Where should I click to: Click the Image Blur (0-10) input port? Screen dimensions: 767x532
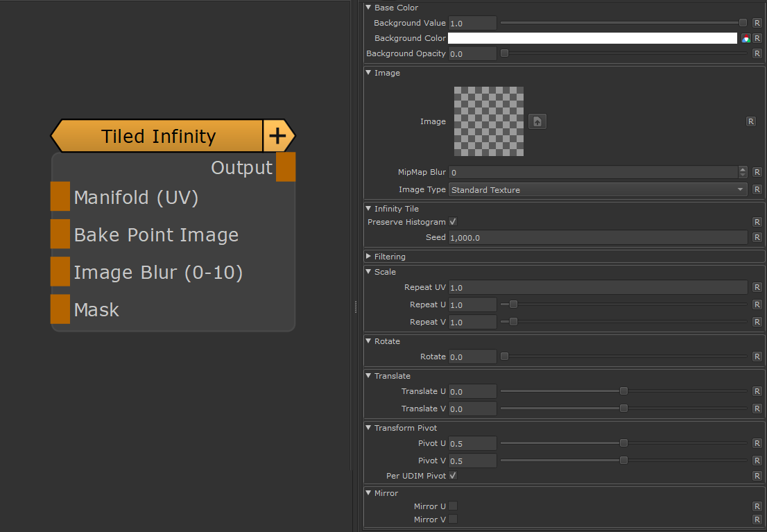coord(60,272)
